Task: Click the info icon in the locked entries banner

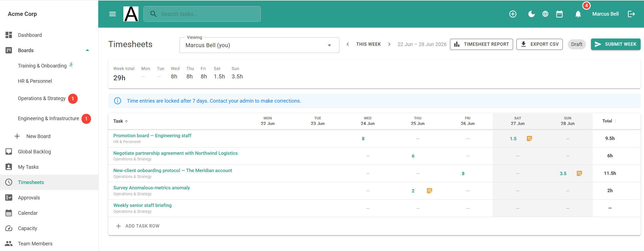Action: (x=118, y=101)
